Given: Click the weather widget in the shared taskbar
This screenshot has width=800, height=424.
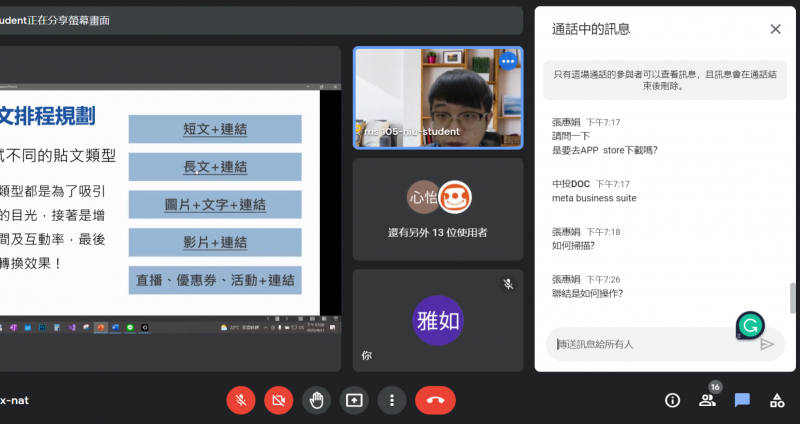Looking at the screenshot, I should coord(240,328).
